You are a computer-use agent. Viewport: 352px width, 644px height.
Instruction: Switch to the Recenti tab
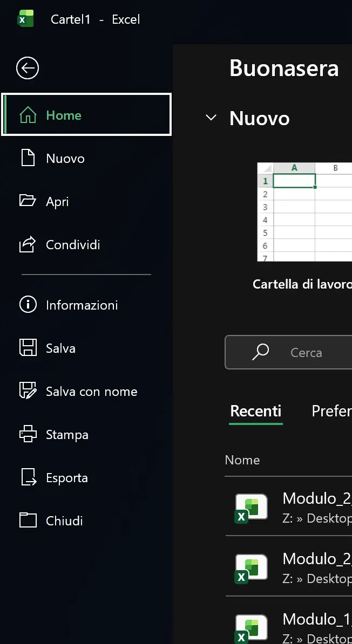tap(255, 411)
